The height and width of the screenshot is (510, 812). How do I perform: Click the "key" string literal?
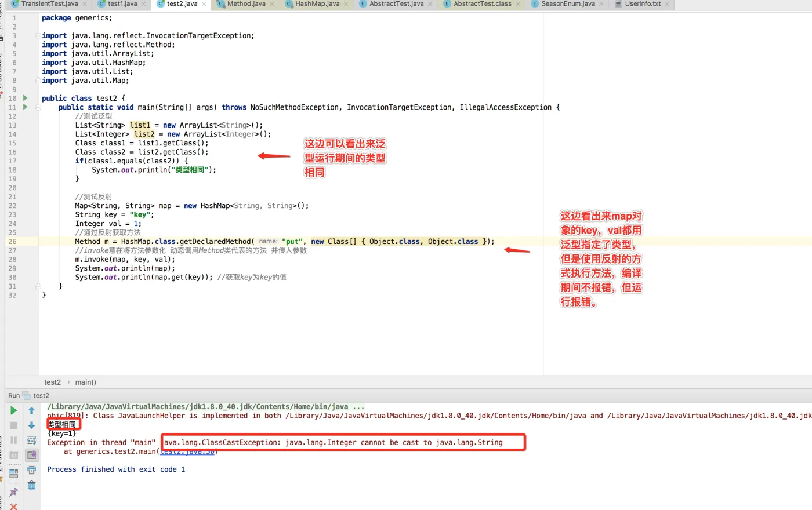click(x=140, y=214)
